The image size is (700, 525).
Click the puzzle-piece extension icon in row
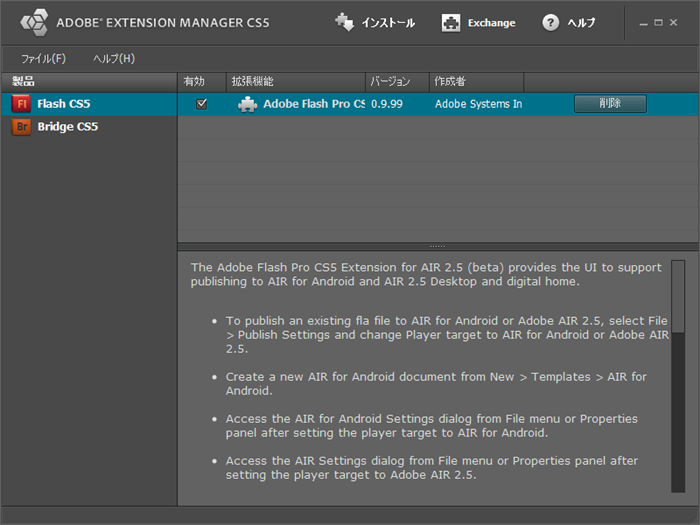point(247,104)
